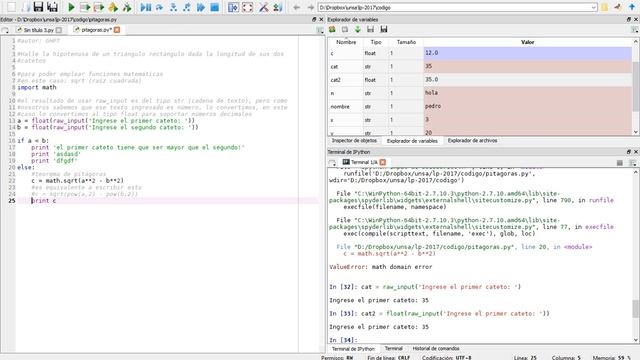Close Terminal 1/A console tab
The width and height of the screenshot is (640, 360).
coord(382,162)
